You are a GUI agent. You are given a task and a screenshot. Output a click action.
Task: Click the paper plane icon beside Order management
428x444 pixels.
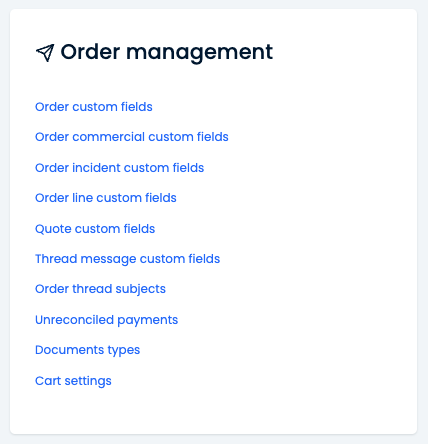tap(45, 53)
